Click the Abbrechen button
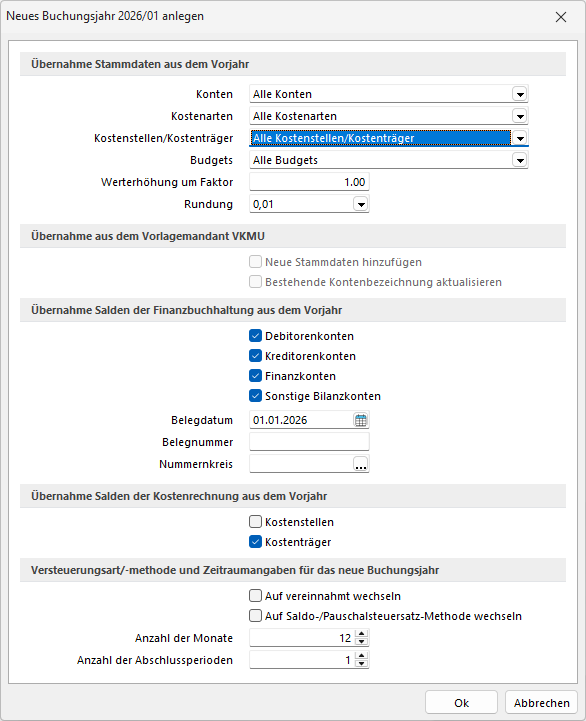This screenshot has height=721, width=586. tap(541, 703)
